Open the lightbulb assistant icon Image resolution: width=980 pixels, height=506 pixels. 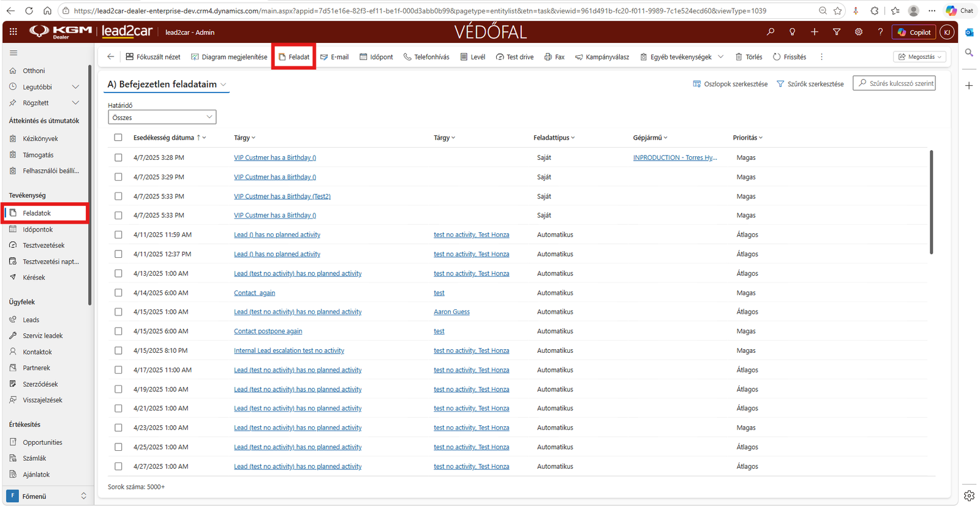[x=793, y=32]
